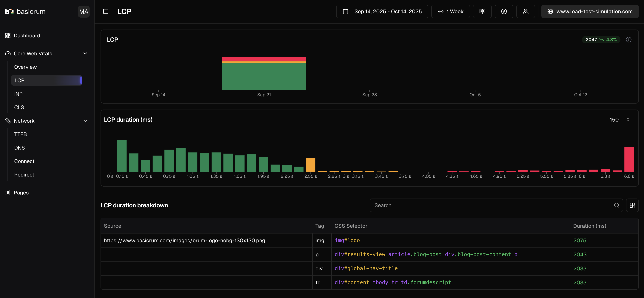The image size is (644, 298).
Task: Click the compass explore icon
Action: [504, 12]
